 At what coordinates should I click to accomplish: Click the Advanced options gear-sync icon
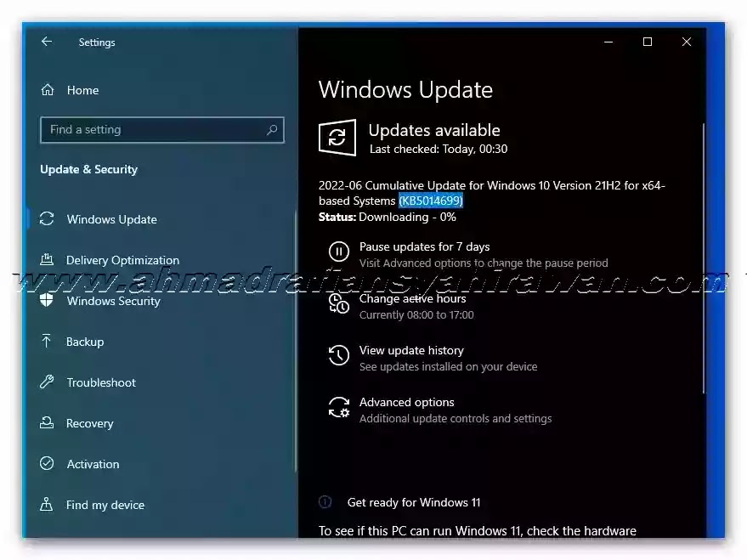click(338, 408)
